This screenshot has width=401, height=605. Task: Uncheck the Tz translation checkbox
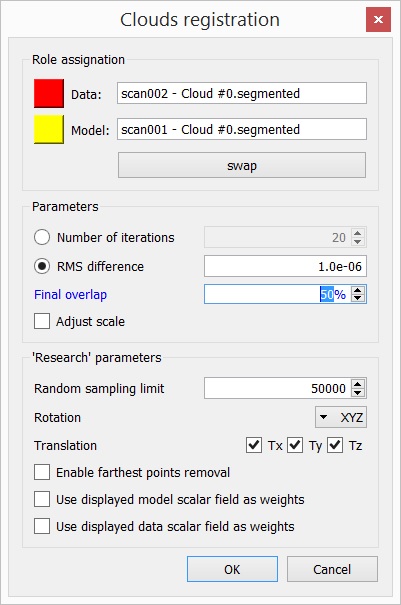pos(335,445)
